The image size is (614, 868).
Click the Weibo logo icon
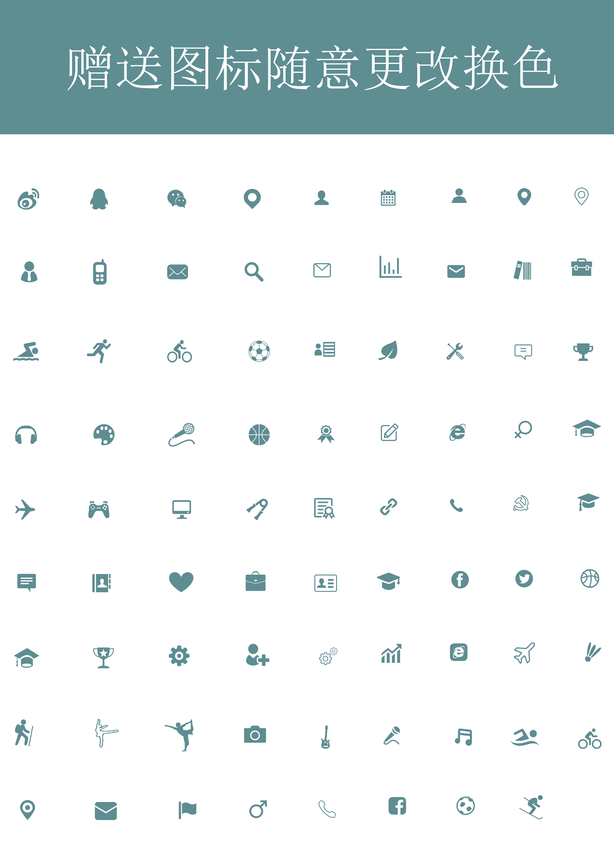tap(28, 199)
